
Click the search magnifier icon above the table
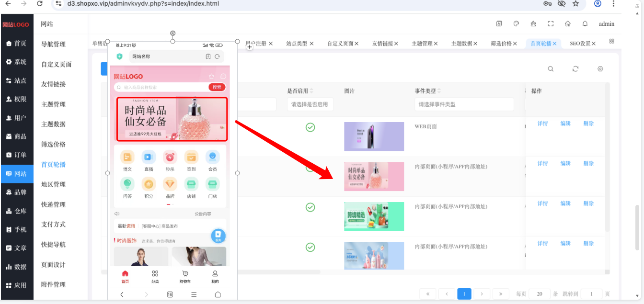[x=551, y=69]
